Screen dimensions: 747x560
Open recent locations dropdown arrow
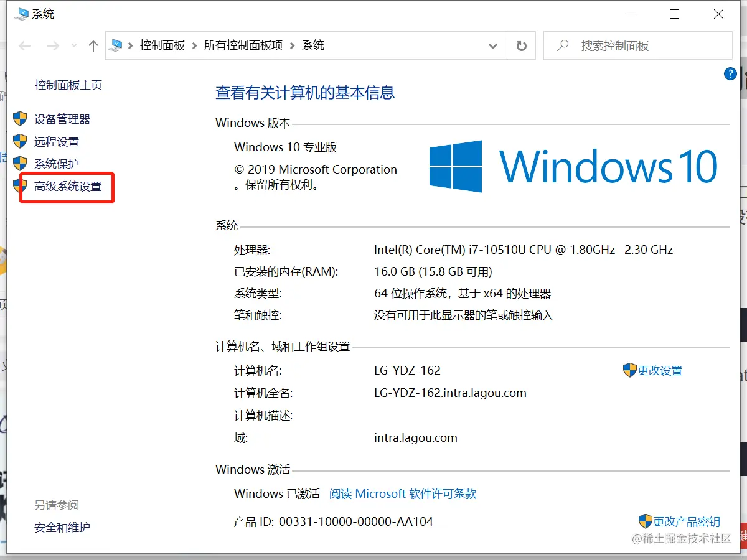75,45
